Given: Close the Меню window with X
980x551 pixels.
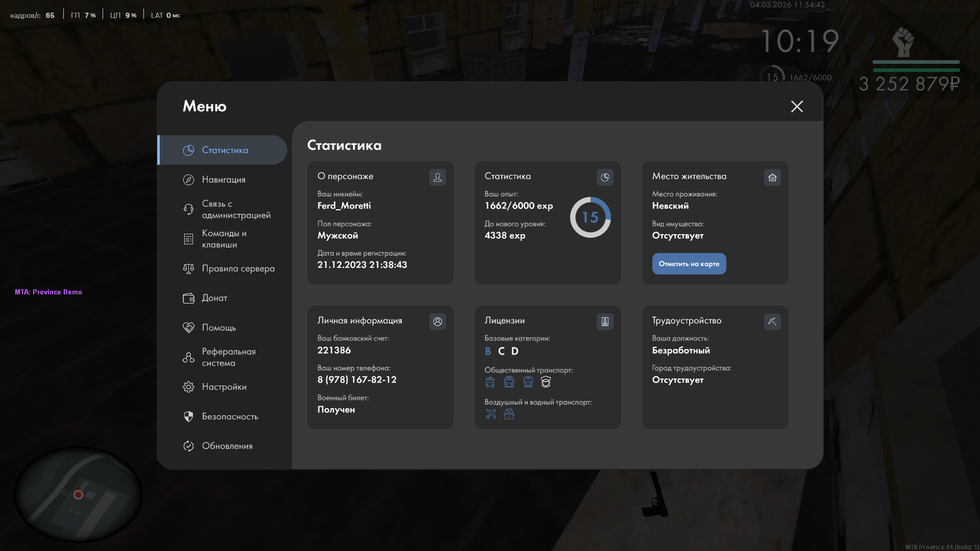Looking at the screenshot, I should 797,106.
